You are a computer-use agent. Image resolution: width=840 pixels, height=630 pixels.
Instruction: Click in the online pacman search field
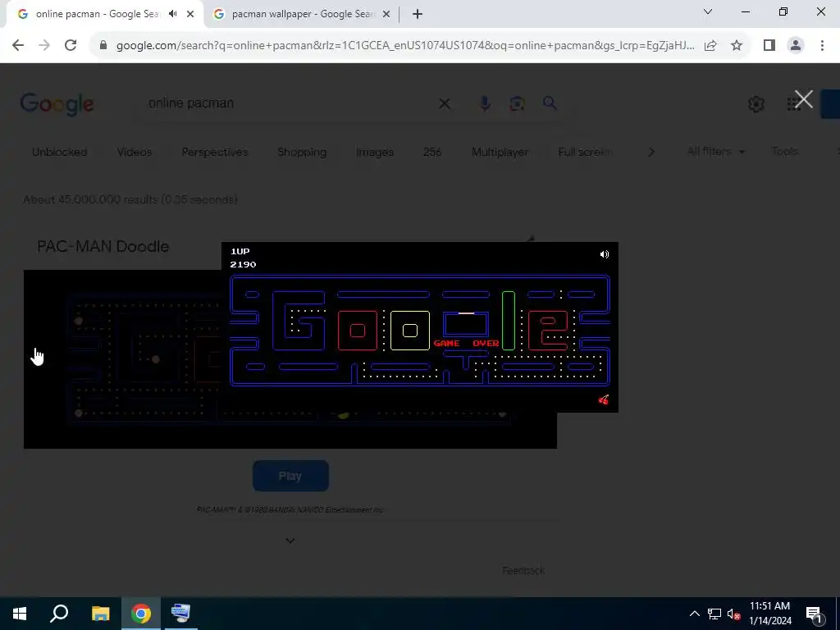pos(290,103)
